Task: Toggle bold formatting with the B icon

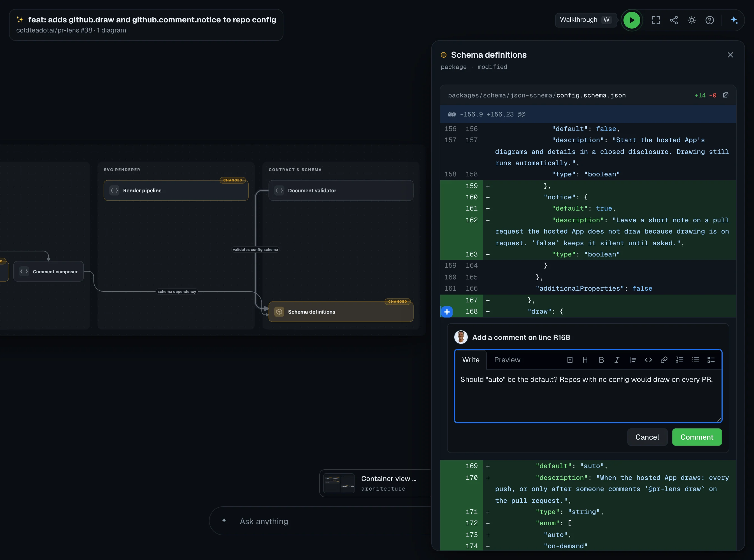Action: click(x=601, y=360)
